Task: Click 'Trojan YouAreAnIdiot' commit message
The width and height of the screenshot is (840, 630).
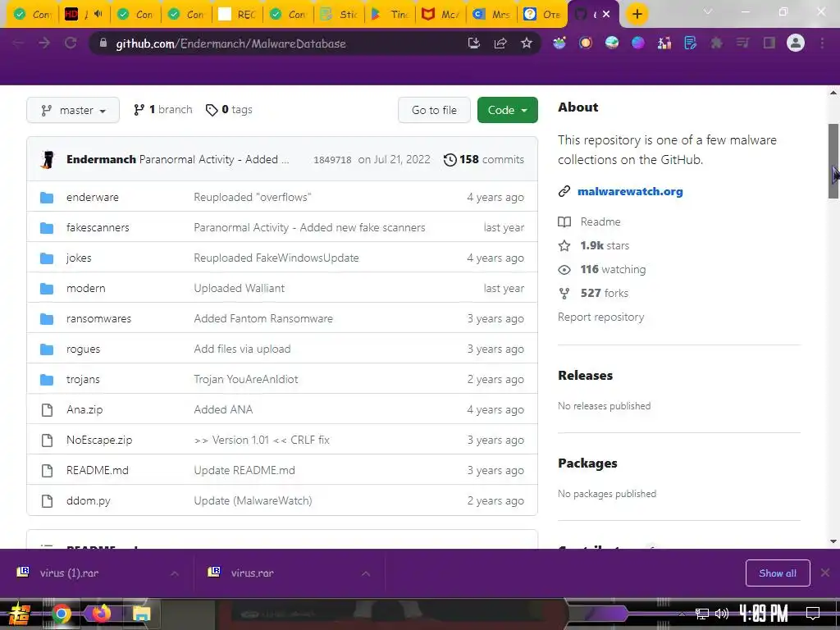Action: coord(246,379)
